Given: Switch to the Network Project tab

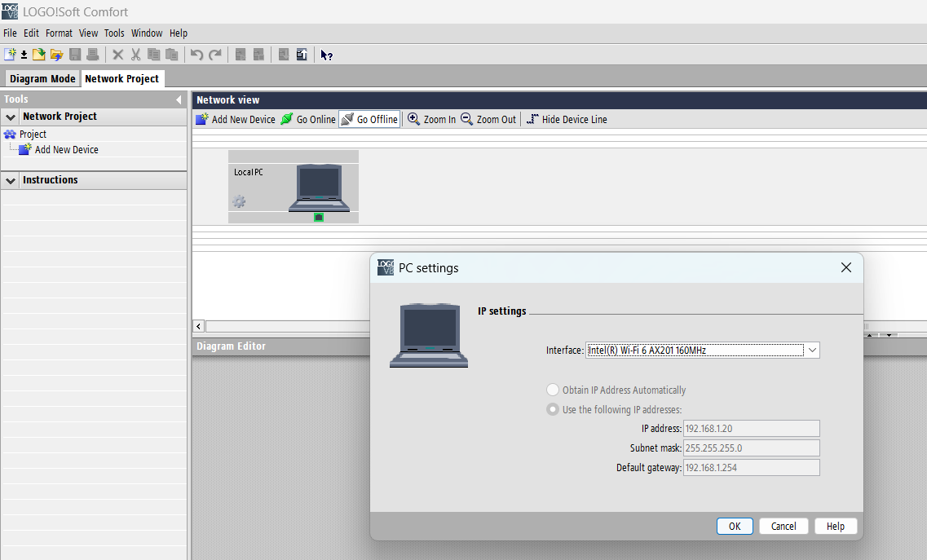Looking at the screenshot, I should pos(121,78).
